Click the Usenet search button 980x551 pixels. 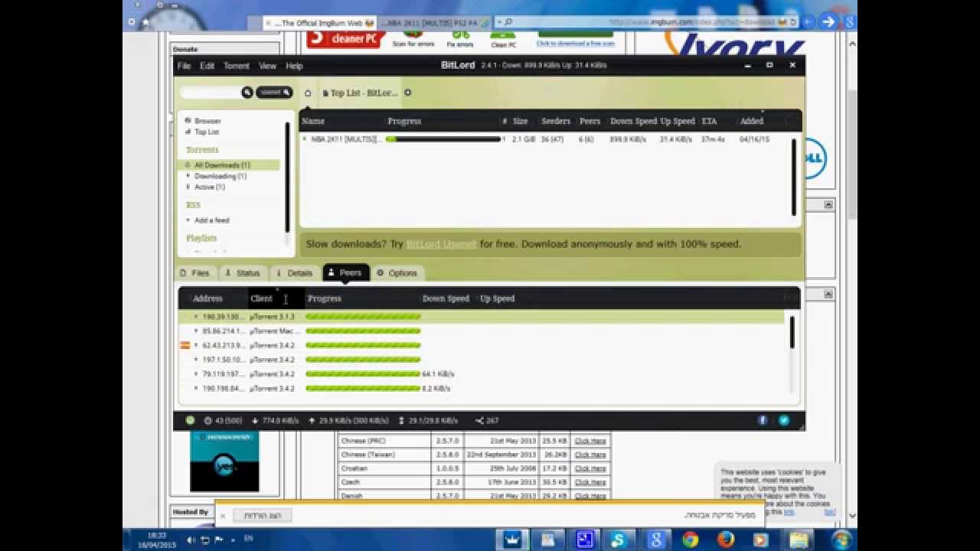(x=274, y=93)
